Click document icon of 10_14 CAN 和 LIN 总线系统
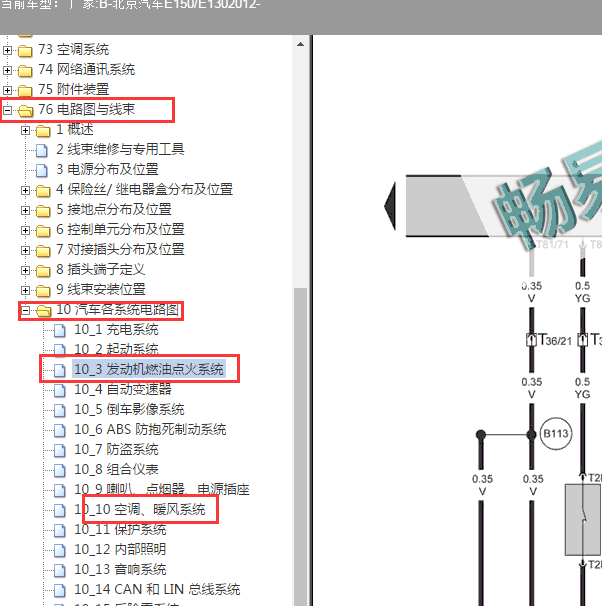The height and width of the screenshot is (606, 602). [x=60, y=591]
